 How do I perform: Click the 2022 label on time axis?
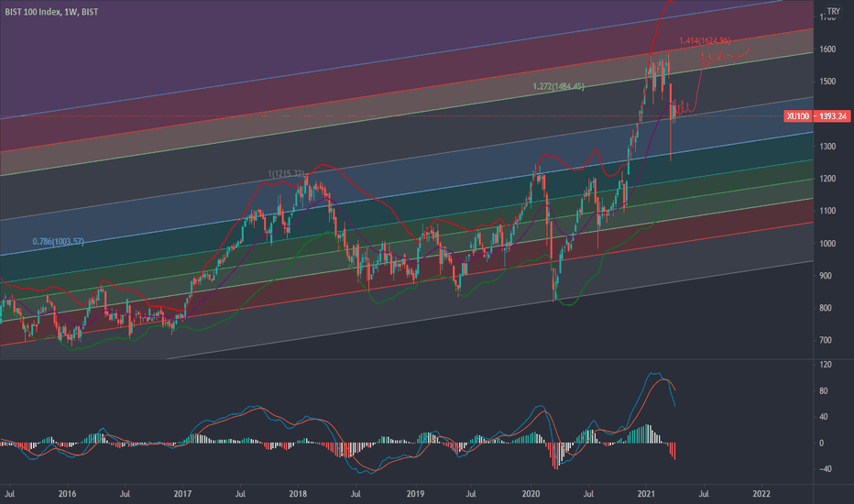(x=761, y=494)
